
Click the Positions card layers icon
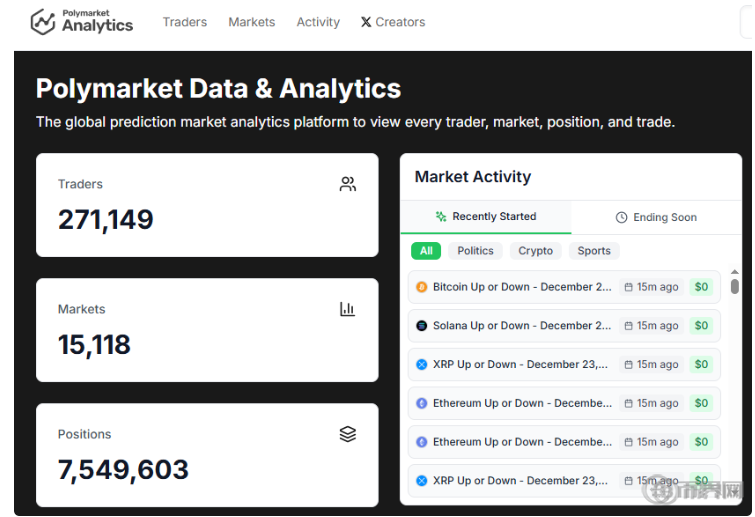[348, 434]
